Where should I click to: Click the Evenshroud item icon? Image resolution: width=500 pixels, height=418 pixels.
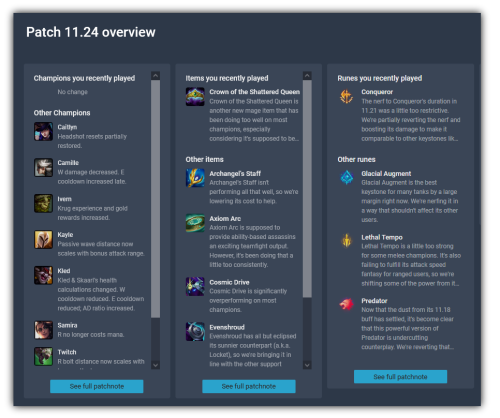click(195, 331)
